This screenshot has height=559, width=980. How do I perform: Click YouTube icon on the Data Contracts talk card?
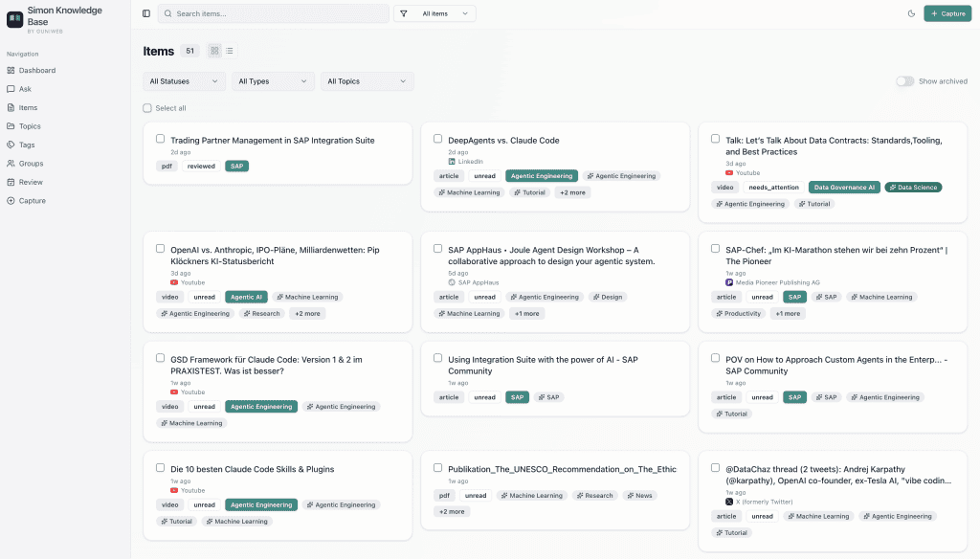coord(729,172)
